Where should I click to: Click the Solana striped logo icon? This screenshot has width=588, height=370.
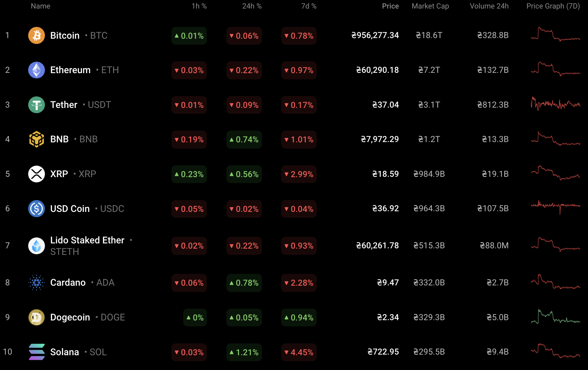pos(36,352)
